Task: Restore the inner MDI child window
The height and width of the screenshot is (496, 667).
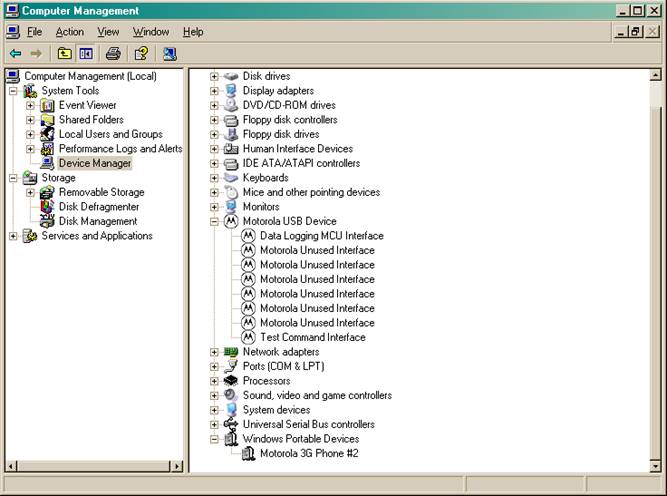Action: point(636,31)
